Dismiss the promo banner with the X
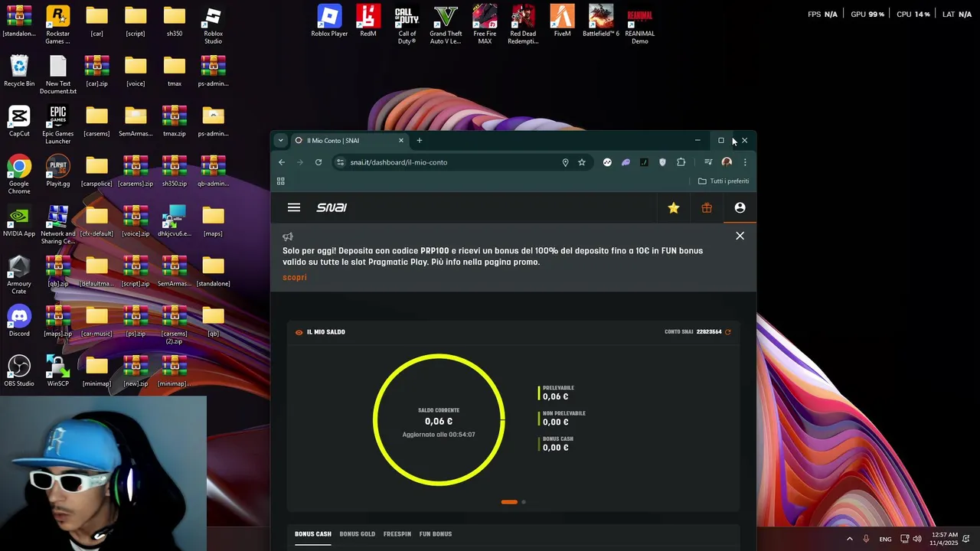This screenshot has width=980, height=551. (x=740, y=236)
